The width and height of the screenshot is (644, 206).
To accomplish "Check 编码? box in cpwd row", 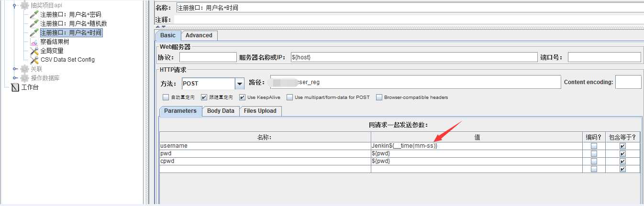I will click(x=594, y=162).
